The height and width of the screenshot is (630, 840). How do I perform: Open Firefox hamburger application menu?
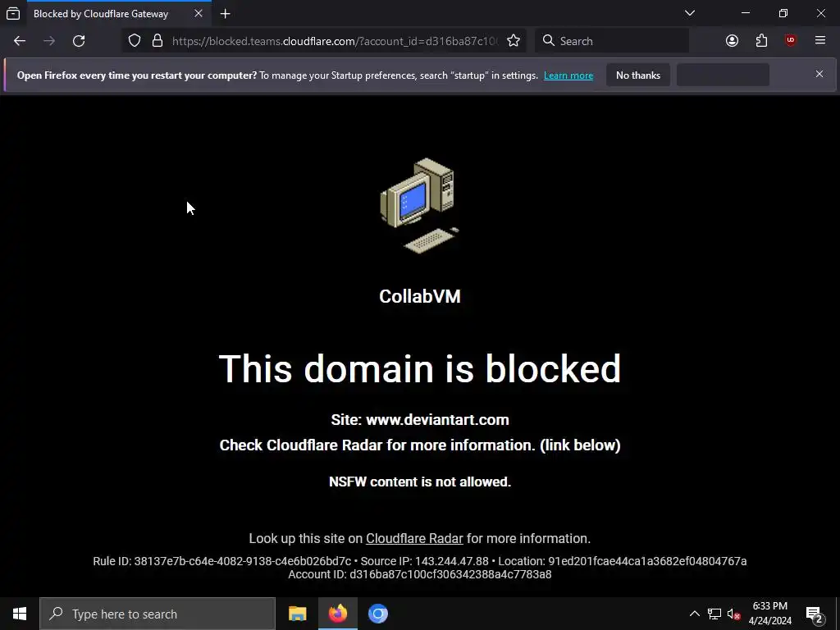[x=820, y=41]
